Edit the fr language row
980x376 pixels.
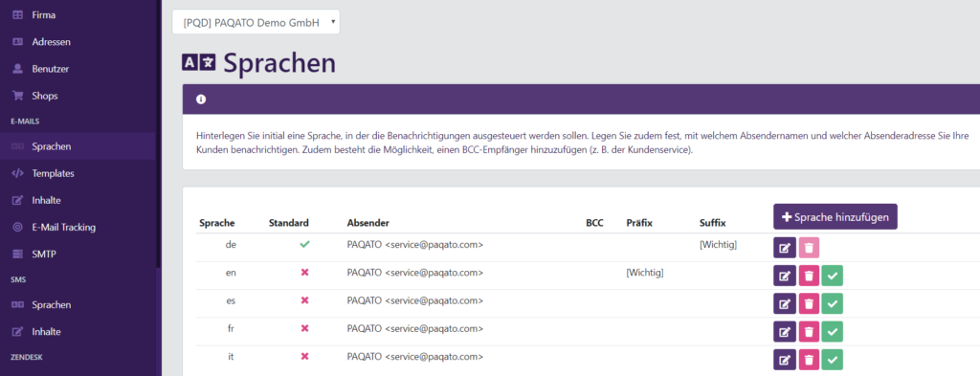[785, 332]
